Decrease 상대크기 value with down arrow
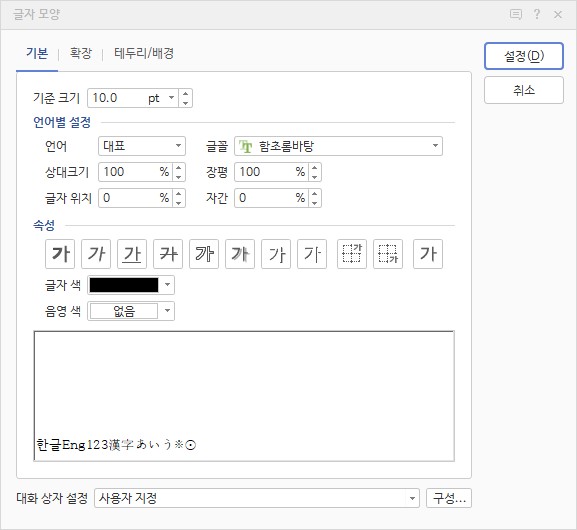This screenshot has width=577, height=530. tap(179, 177)
